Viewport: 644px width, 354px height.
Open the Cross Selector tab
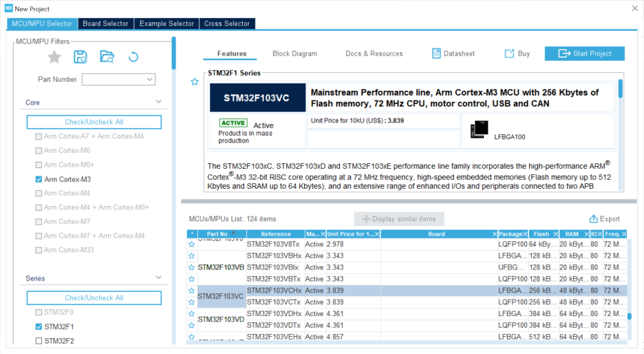pos(227,23)
